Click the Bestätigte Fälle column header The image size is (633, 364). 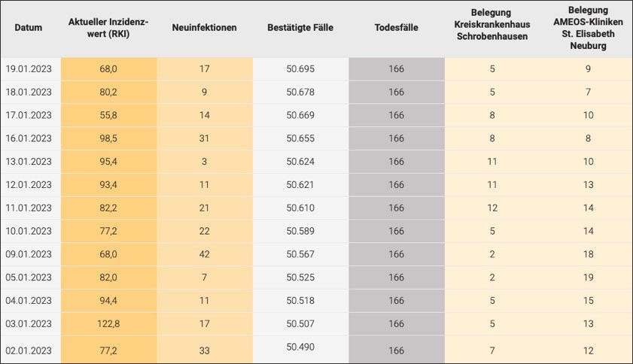[300, 28]
